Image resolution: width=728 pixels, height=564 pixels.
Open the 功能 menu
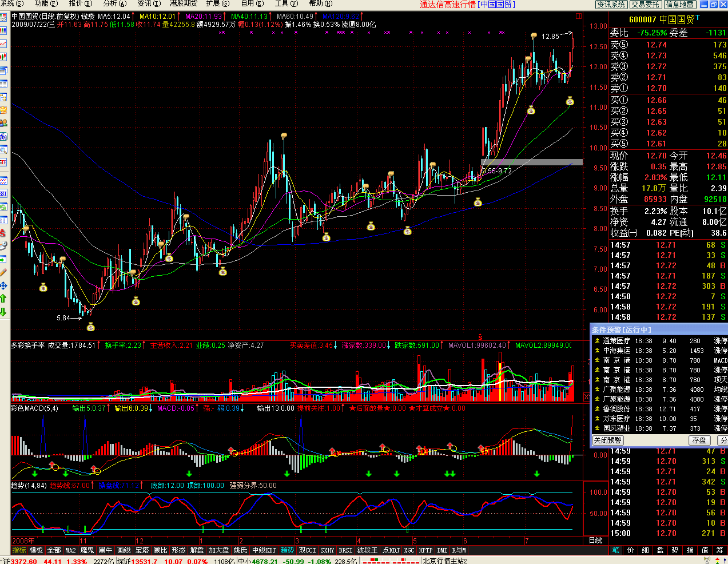pos(46,4)
